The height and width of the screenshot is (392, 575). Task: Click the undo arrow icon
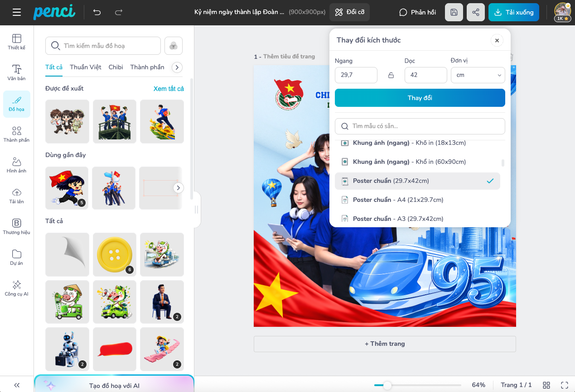[97, 12]
